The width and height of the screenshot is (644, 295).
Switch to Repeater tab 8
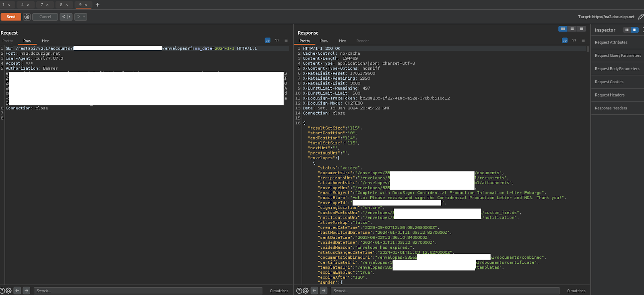pyautogui.click(x=61, y=5)
